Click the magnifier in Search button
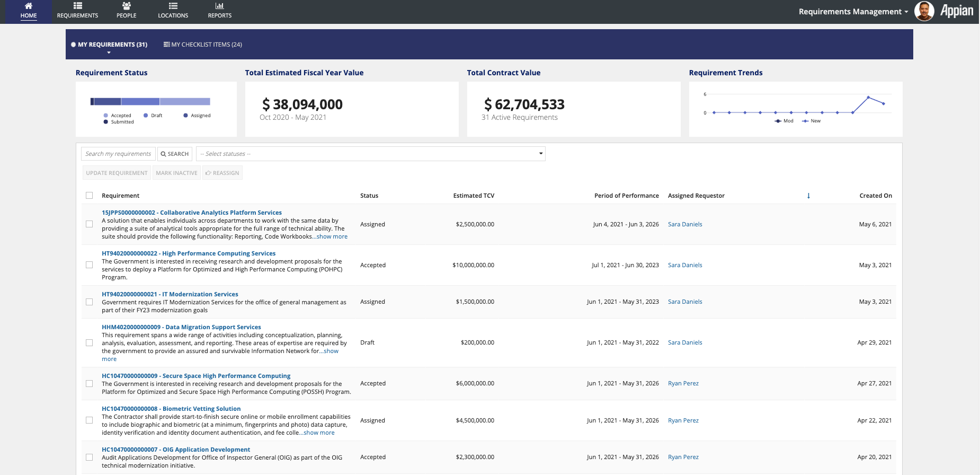 coord(164,154)
